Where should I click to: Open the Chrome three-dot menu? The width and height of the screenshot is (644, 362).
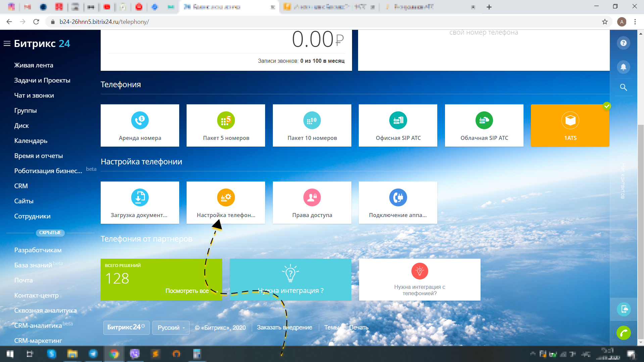635,21
